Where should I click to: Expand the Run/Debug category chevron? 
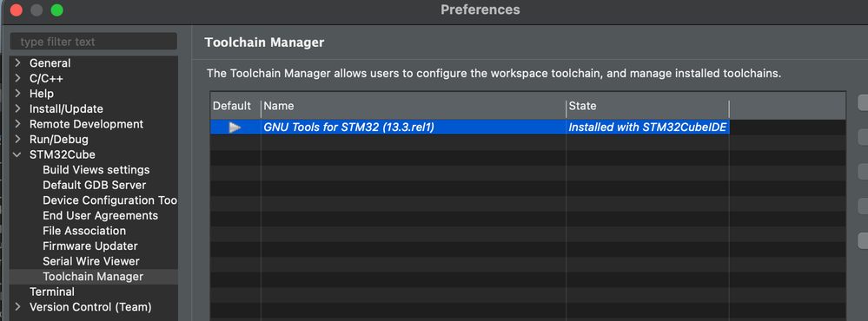pyautogui.click(x=17, y=139)
